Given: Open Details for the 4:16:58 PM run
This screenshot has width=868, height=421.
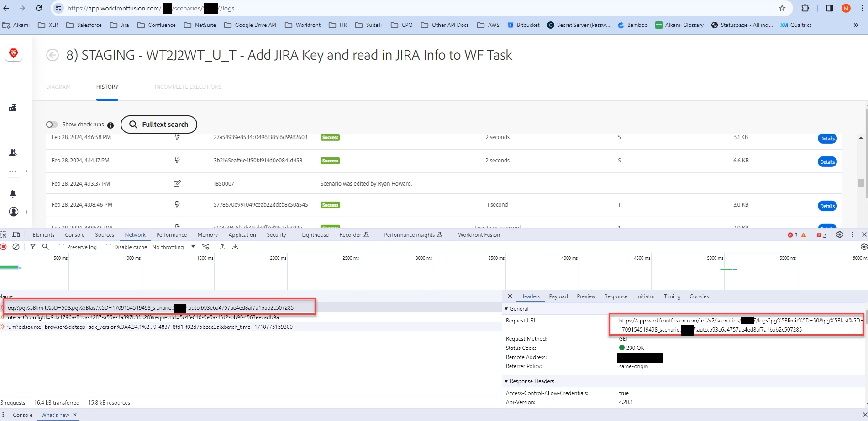Looking at the screenshot, I should point(827,139).
